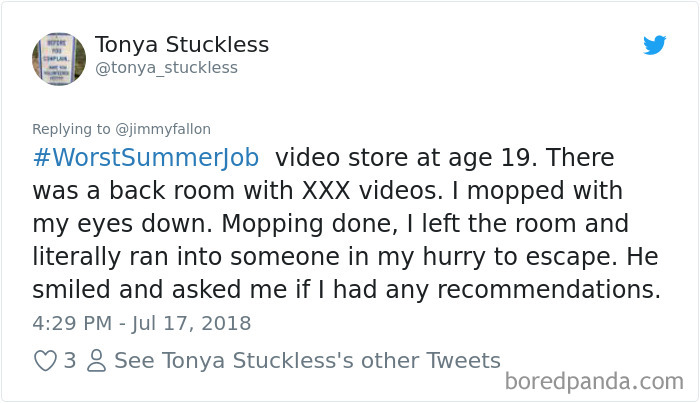The width and height of the screenshot is (700, 403).
Task: Click See Tonya Stuckless's other Tweets
Action: (x=307, y=361)
